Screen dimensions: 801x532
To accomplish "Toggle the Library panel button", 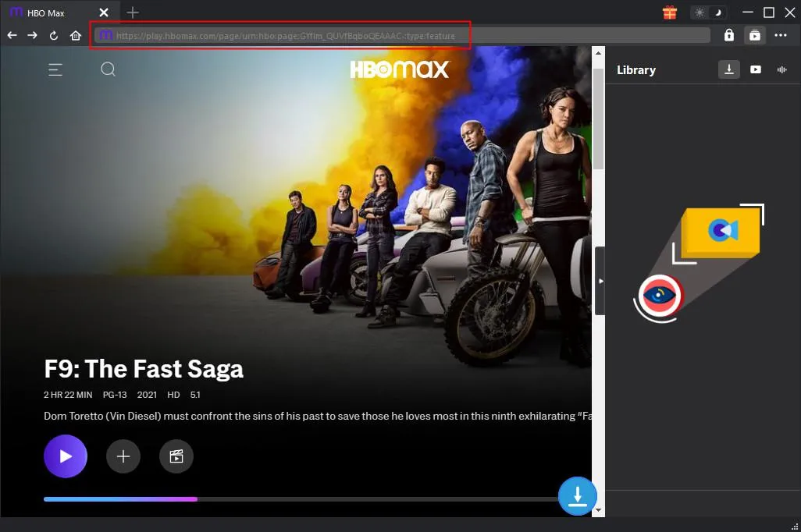I will click(x=754, y=35).
